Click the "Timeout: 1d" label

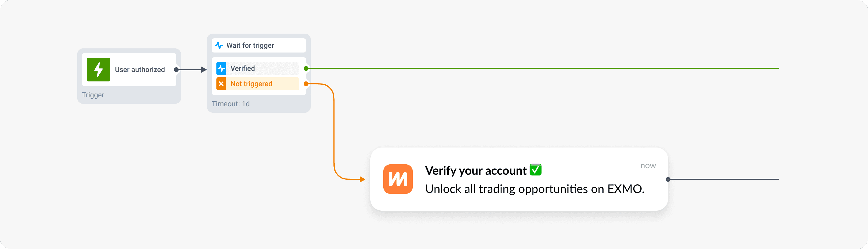coord(231,104)
